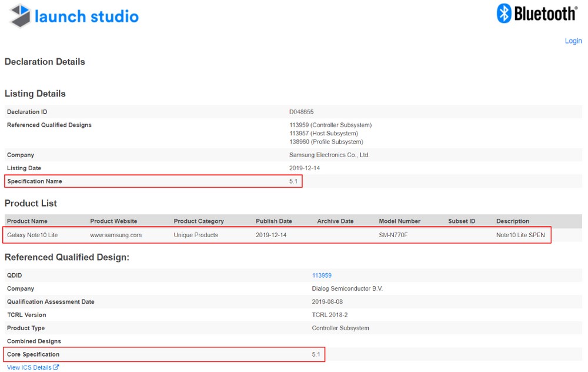Select the Product Category column header
The image size is (588, 372).
[199, 221]
